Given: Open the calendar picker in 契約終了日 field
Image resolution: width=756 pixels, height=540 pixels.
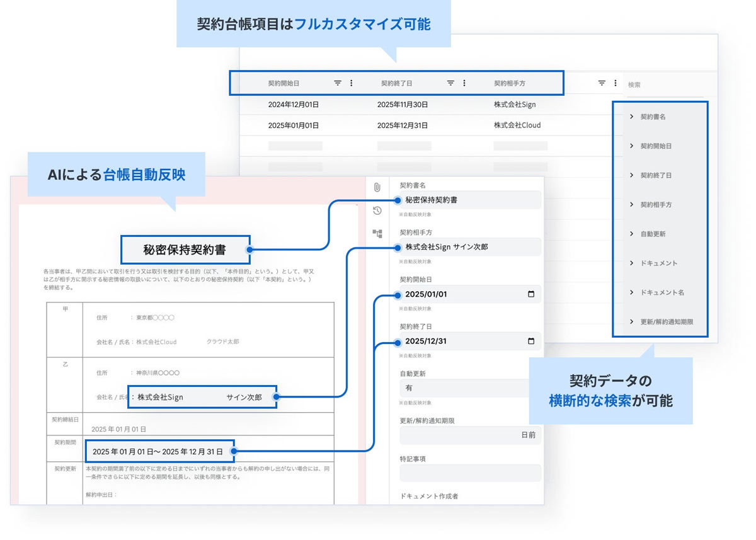Looking at the screenshot, I should click(x=530, y=342).
